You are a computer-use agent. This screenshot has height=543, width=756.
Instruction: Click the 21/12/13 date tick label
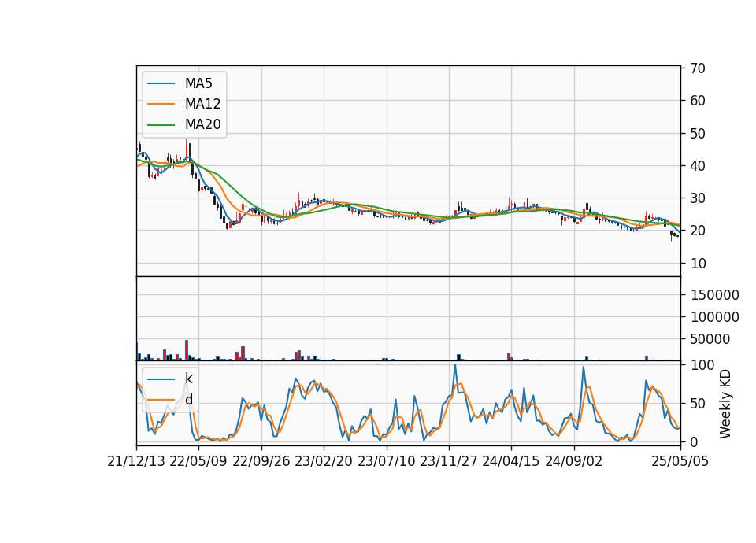pyautogui.click(x=136, y=461)
